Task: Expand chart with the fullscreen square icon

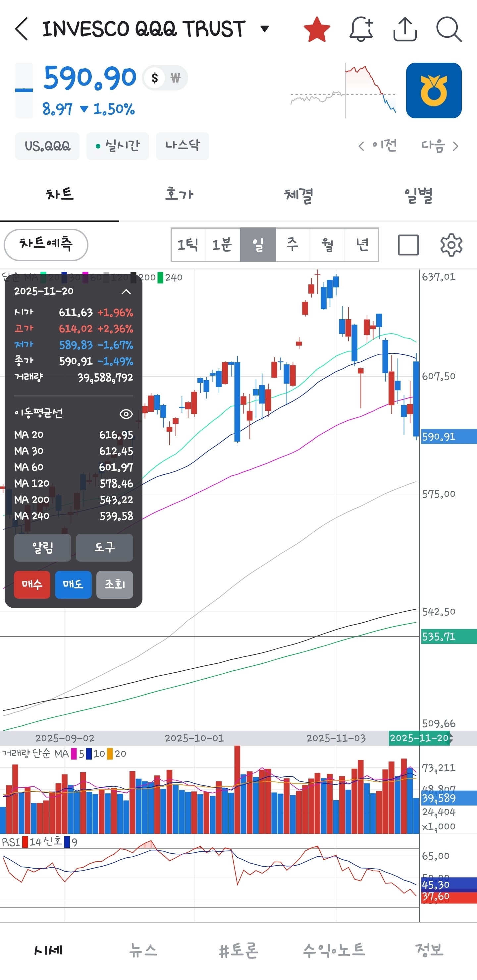Action: tap(408, 245)
